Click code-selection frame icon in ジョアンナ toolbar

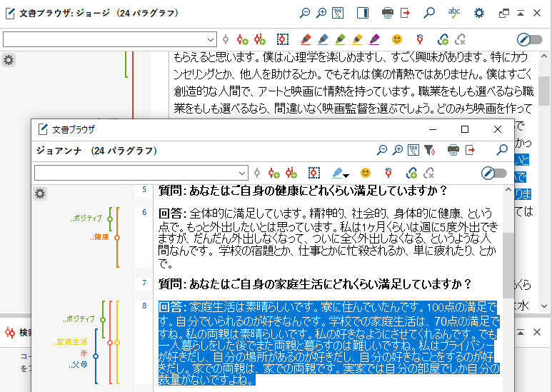pos(313,173)
